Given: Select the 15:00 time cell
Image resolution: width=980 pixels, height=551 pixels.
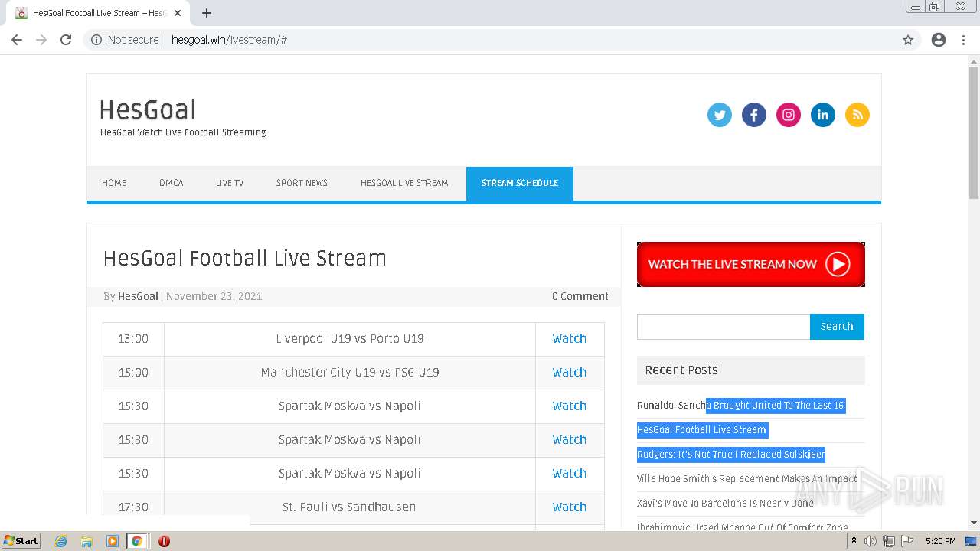Looking at the screenshot, I should 133,372.
